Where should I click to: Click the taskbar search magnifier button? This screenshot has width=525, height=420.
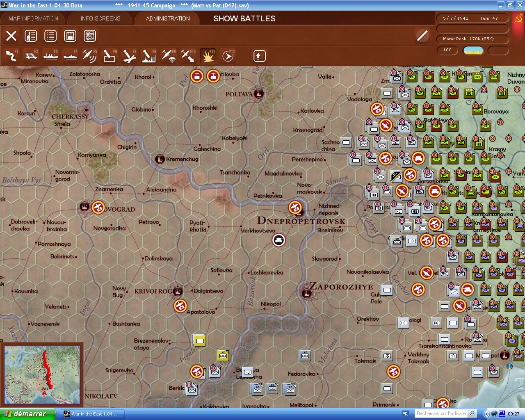(x=472, y=413)
